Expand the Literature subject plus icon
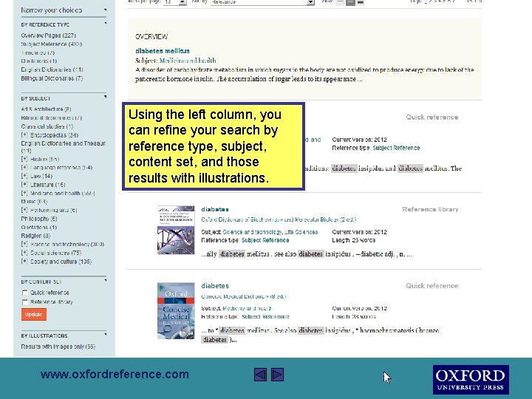This screenshot has width=532, height=399. point(24,185)
